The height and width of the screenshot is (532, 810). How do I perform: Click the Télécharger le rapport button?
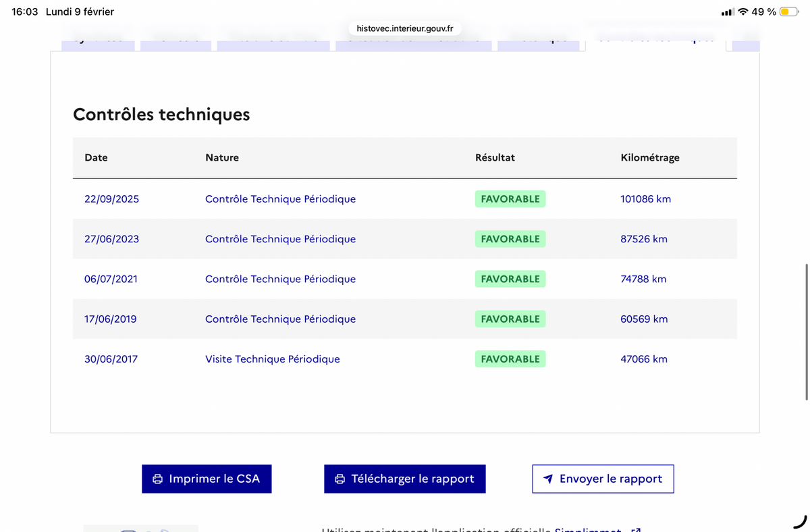(x=405, y=479)
